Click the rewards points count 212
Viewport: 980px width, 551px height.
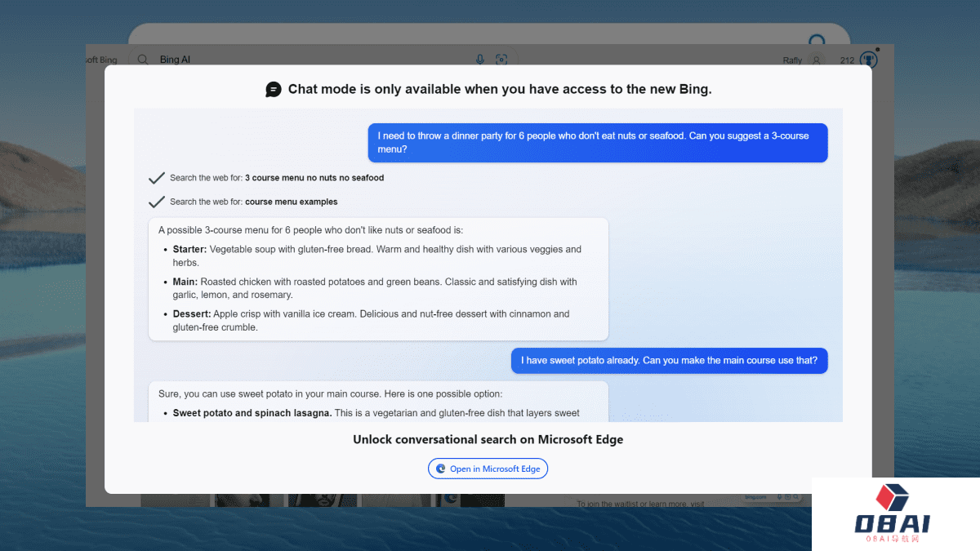coord(847,60)
